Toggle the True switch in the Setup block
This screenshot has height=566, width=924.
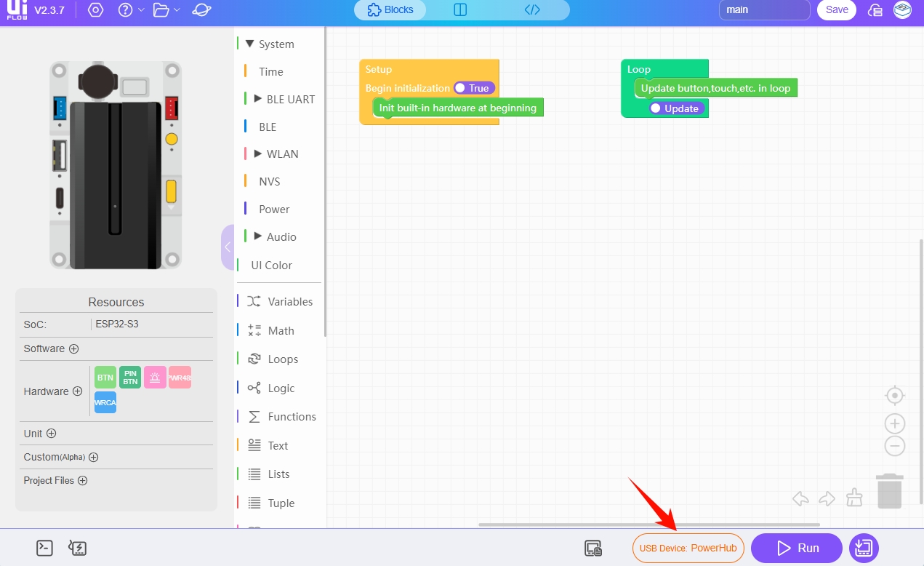[x=473, y=88]
